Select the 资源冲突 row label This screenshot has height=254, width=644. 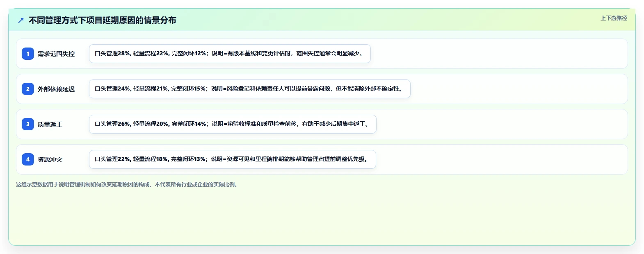(x=50, y=159)
